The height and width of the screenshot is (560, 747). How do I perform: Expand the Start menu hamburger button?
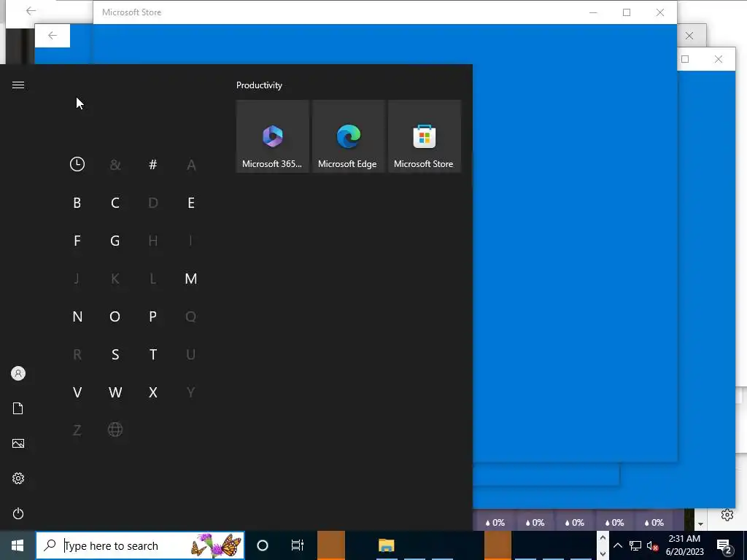tap(18, 85)
